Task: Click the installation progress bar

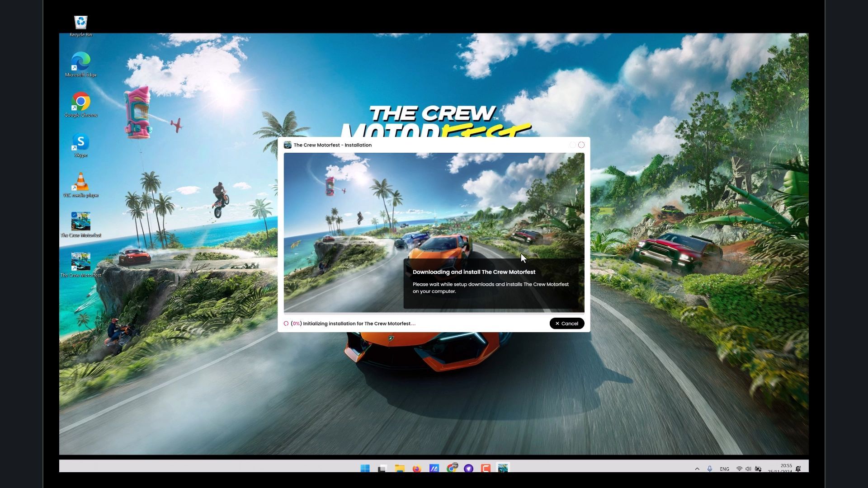Action: click(x=434, y=313)
